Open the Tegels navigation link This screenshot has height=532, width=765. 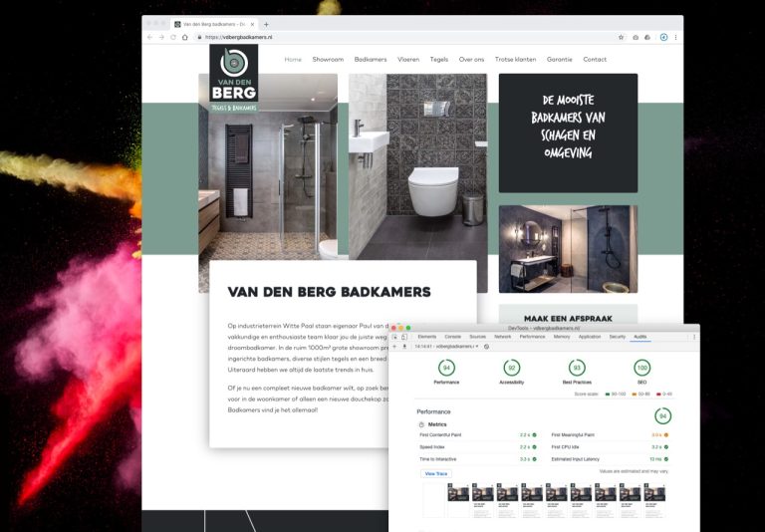coord(439,60)
